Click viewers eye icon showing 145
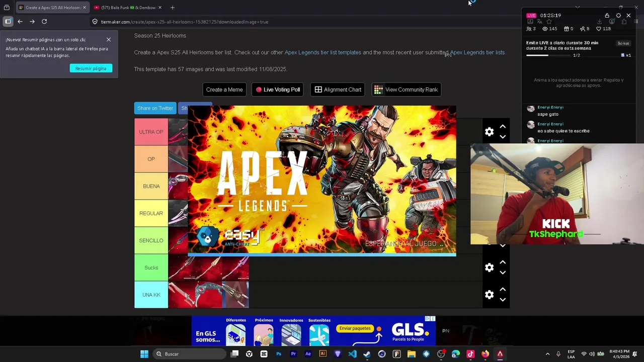This screenshot has width=644, height=362. tap(545, 29)
